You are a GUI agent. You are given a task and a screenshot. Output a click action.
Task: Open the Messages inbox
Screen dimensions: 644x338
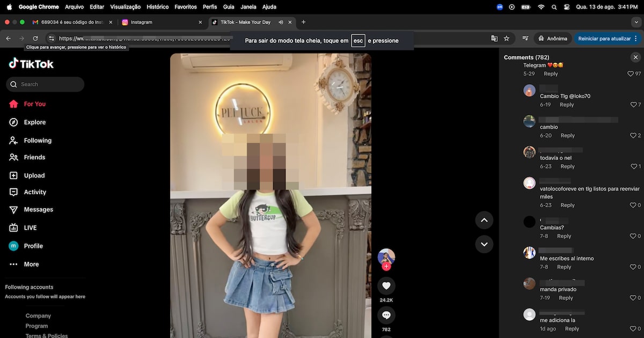(x=38, y=210)
